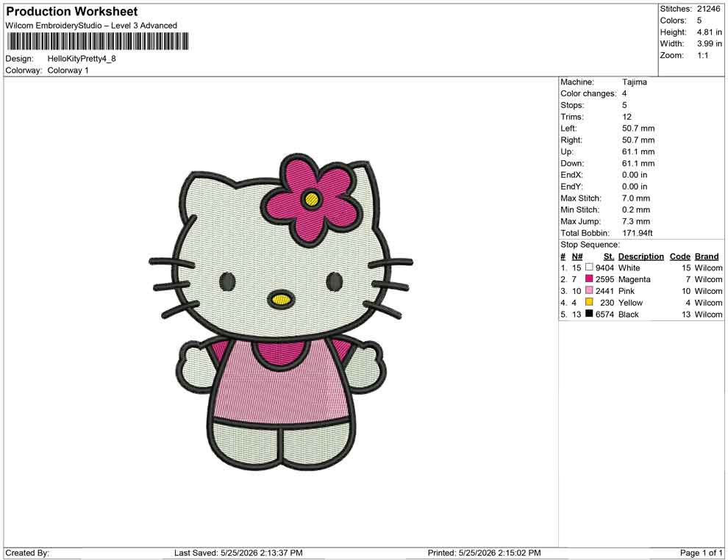Click the Up value '61.1 mm'

click(638, 151)
